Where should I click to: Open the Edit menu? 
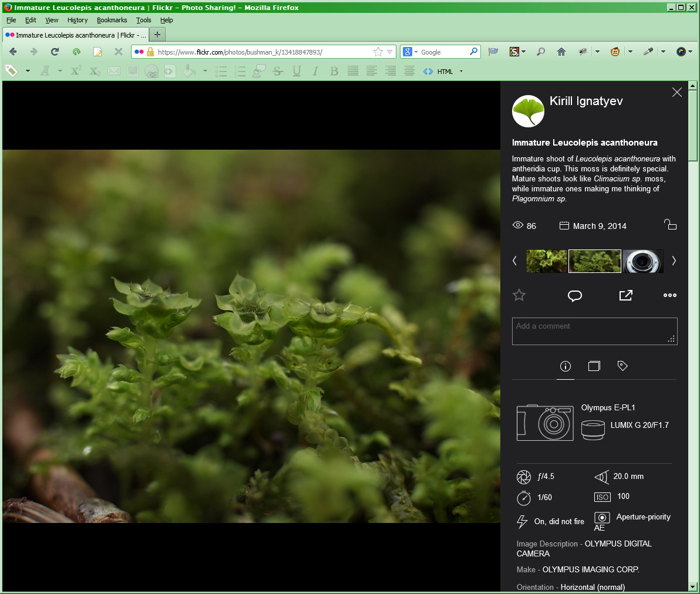pyautogui.click(x=31, y=20)
